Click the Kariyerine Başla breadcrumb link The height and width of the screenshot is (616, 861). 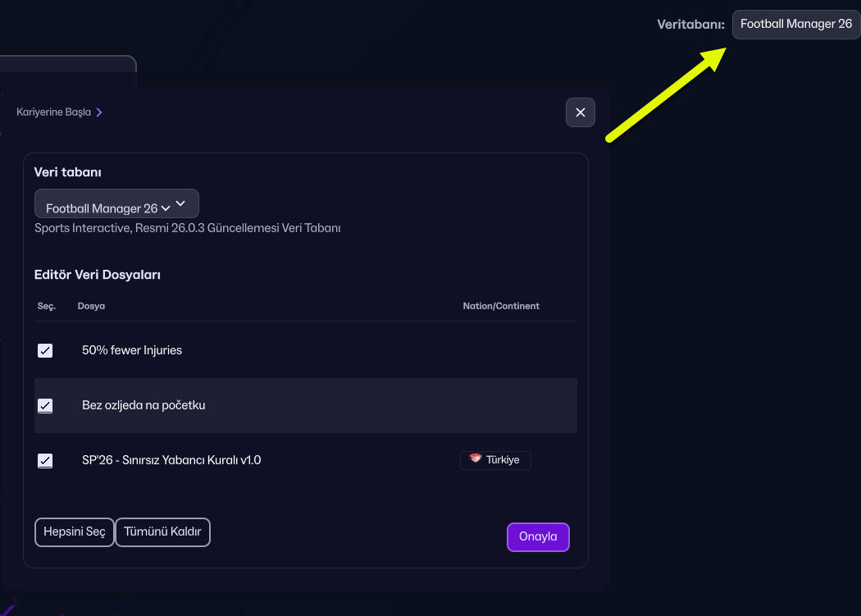(53, 112)
